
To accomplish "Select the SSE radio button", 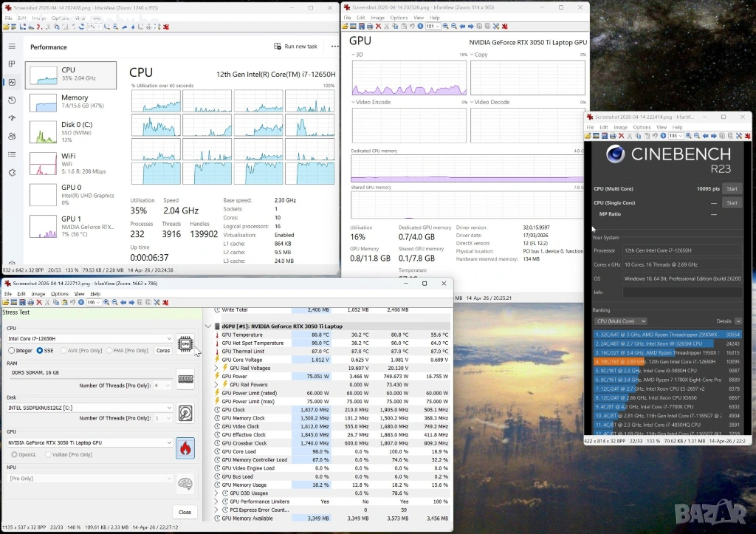I will coord(40,351).
